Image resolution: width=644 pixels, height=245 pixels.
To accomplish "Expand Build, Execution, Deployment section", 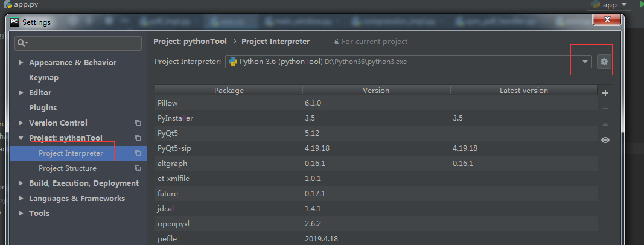I will [x=21, y=183].
